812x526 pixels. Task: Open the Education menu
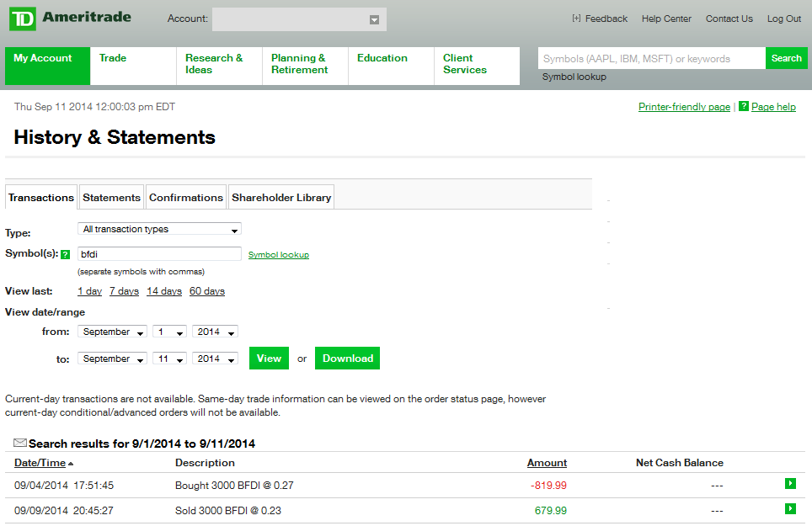(x=392, y=66)
